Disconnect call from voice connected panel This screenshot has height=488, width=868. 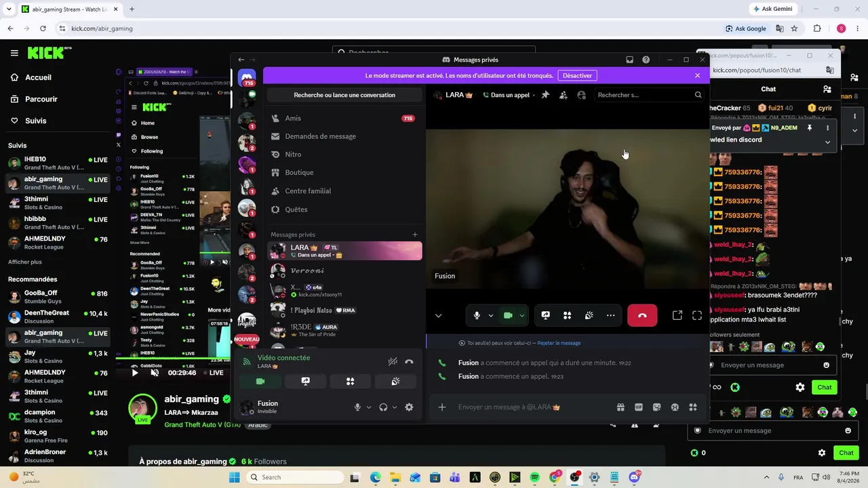(x=409, y=362)
